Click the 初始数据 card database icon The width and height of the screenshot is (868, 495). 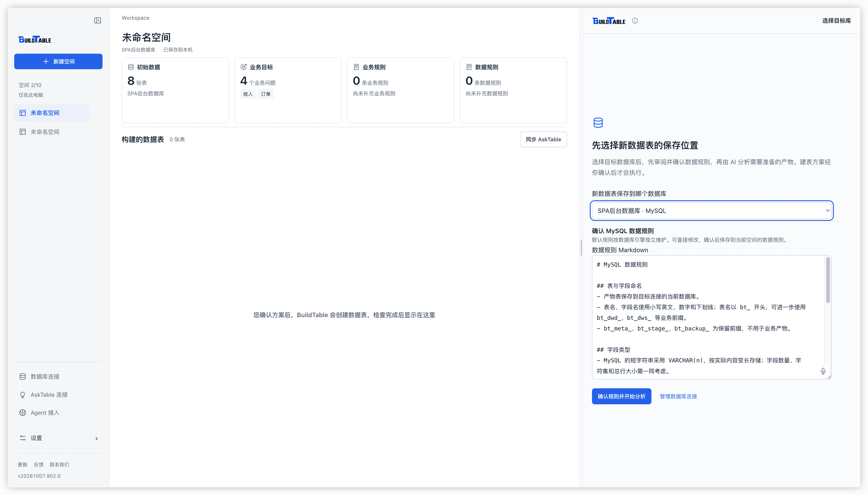tap(131, 67)
